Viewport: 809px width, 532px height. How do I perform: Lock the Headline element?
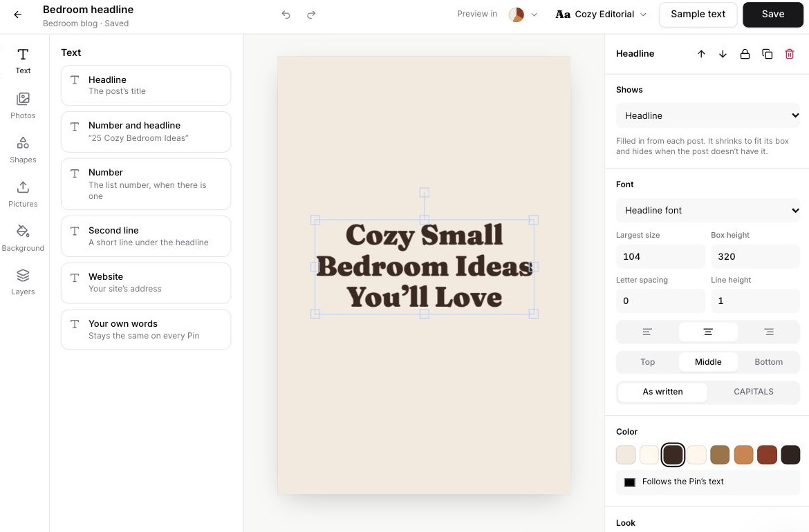(745, 54)
